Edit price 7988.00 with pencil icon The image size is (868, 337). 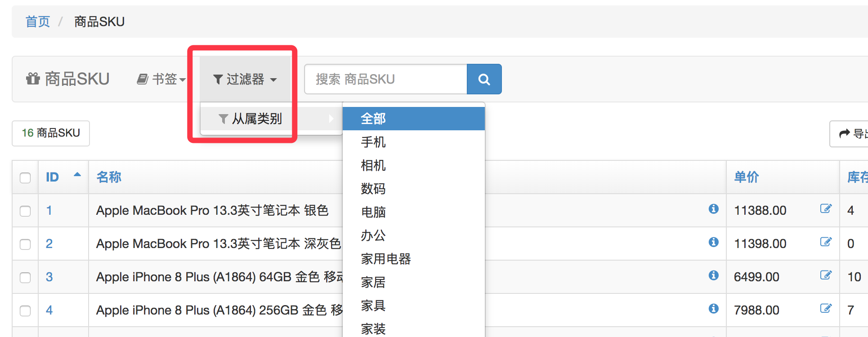[x=826, y=308]
